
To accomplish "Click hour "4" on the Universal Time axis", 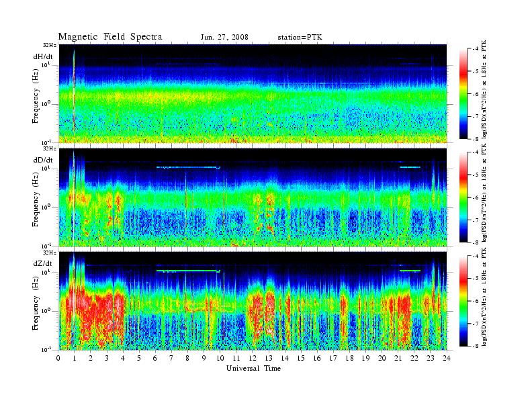I will 123,359.
